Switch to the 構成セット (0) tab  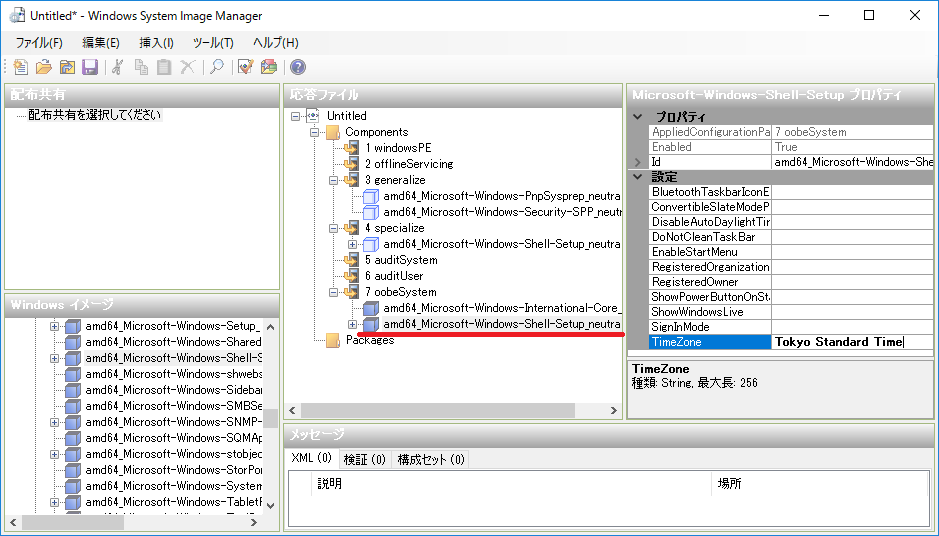(431, 459)
